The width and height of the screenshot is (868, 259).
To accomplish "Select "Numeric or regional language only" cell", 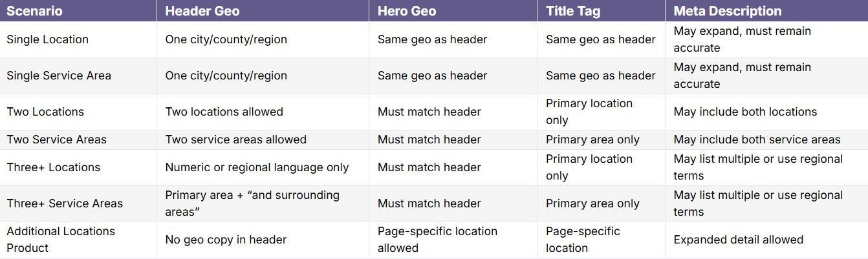I will tap(257, 167).
